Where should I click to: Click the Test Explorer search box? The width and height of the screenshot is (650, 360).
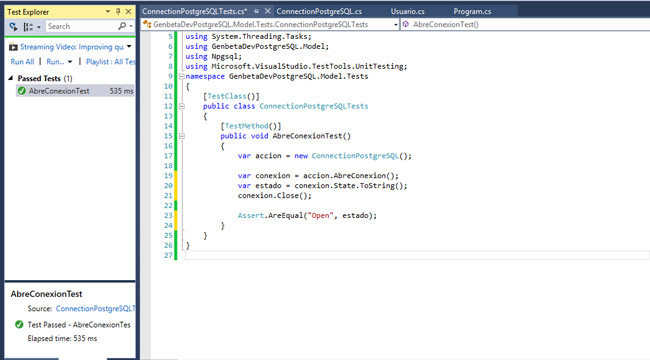(81, 26)
